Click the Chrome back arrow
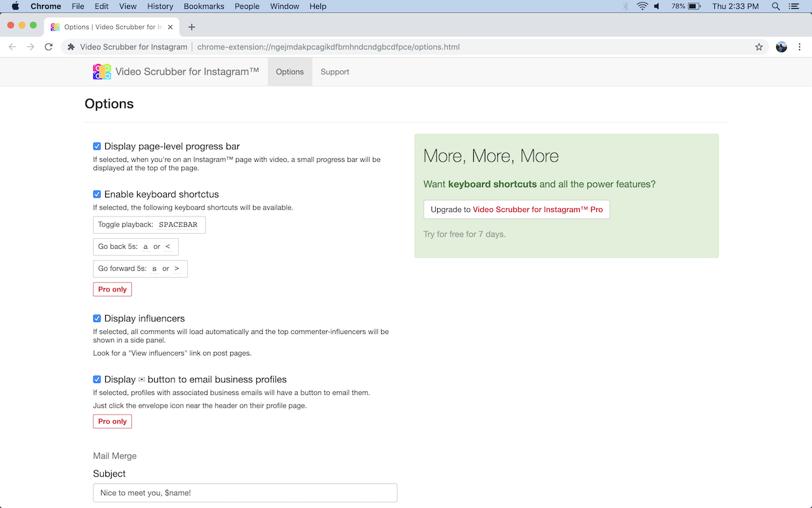This screenshot has height=508, width=812. click(x=13, y=47)
